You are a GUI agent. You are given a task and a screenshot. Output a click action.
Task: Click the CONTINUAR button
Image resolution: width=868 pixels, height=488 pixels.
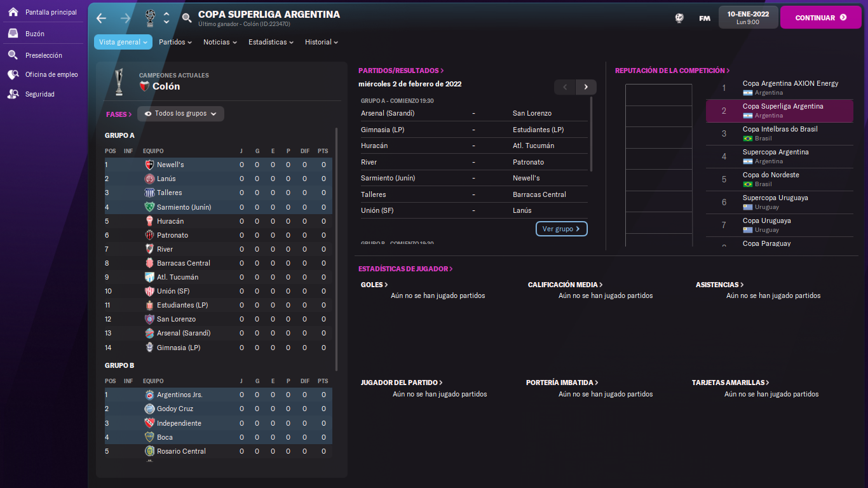821,17
